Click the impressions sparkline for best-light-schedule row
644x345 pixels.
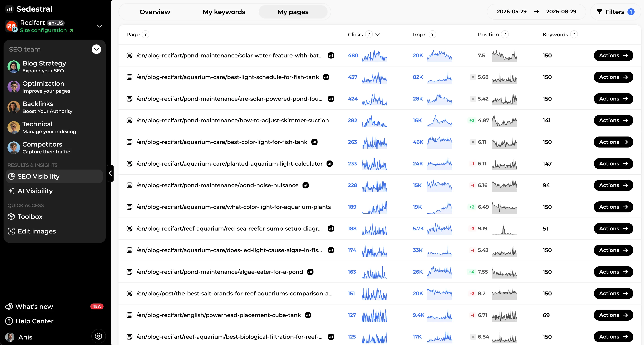click(x=440, y=77)
